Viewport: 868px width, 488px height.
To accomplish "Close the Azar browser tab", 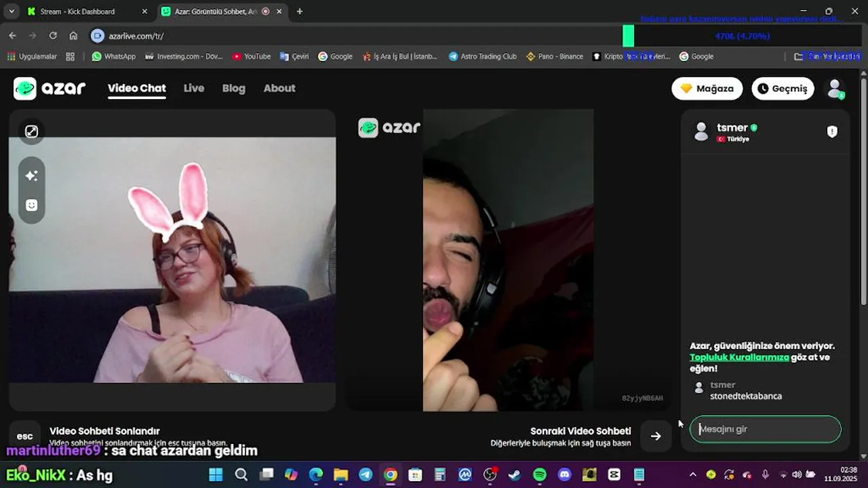I will point(279,12).
